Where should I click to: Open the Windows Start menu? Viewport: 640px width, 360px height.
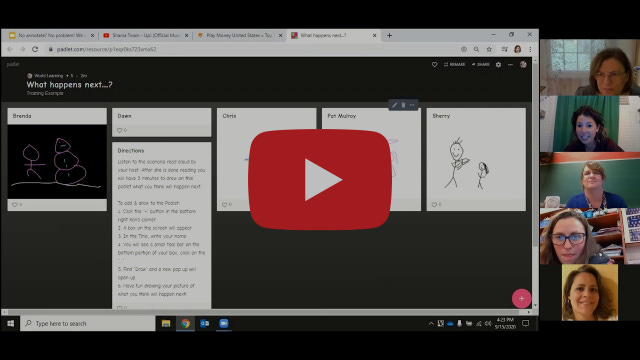[11, 323]
